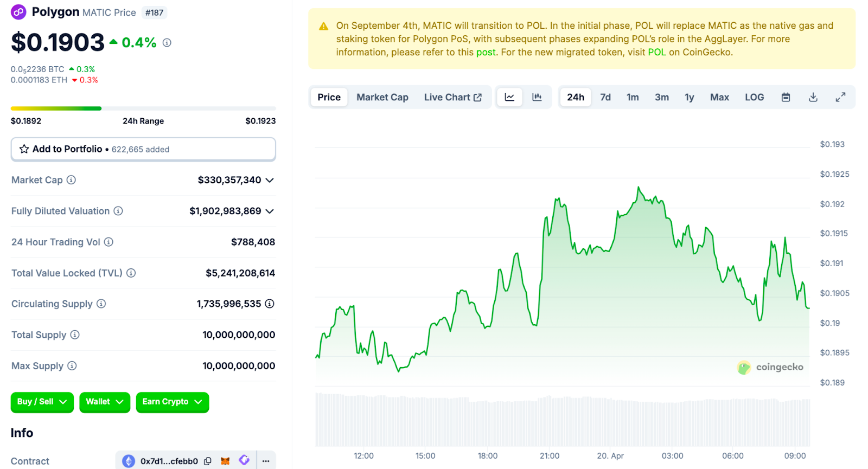Select 7d time range
Viewport: 868px width, 469px height.
pyautogui.click(x=605, y=97)
